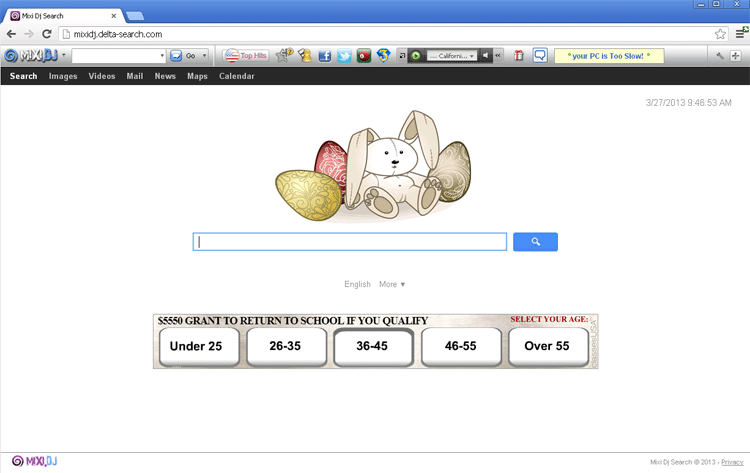Open the toolbar wrench options icon
Screen dimensions: 750x473
point(720,56)
